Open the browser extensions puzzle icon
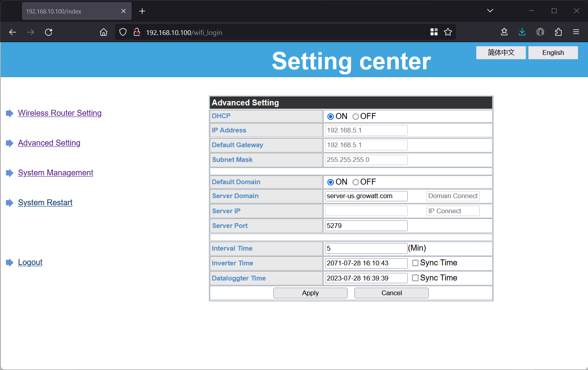588x370 pixels. click(558, 32)
